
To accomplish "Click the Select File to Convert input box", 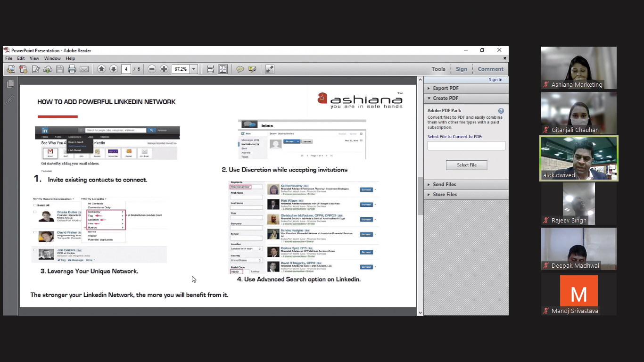I will pos(466,146).
